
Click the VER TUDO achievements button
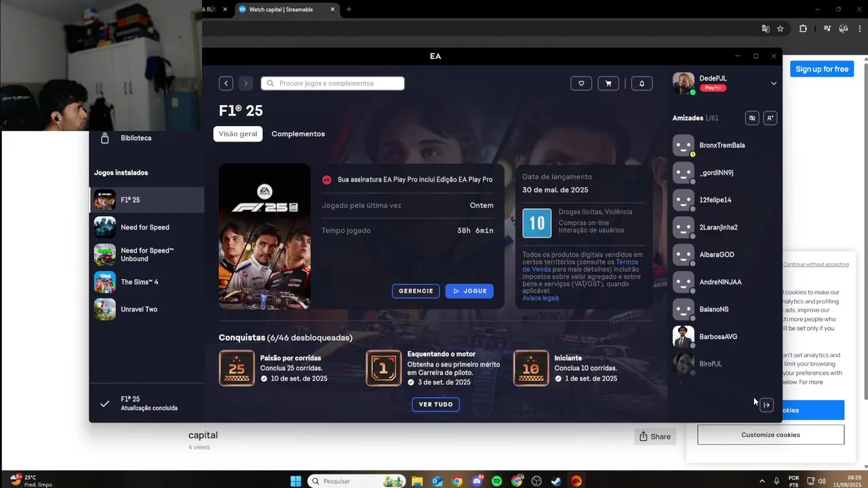click(435, 405)
